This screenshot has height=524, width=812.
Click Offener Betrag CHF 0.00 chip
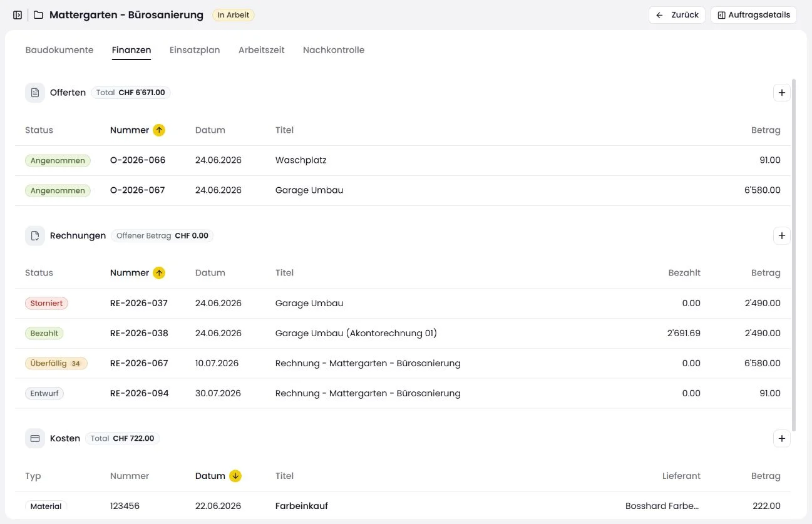tap(163, 236)
